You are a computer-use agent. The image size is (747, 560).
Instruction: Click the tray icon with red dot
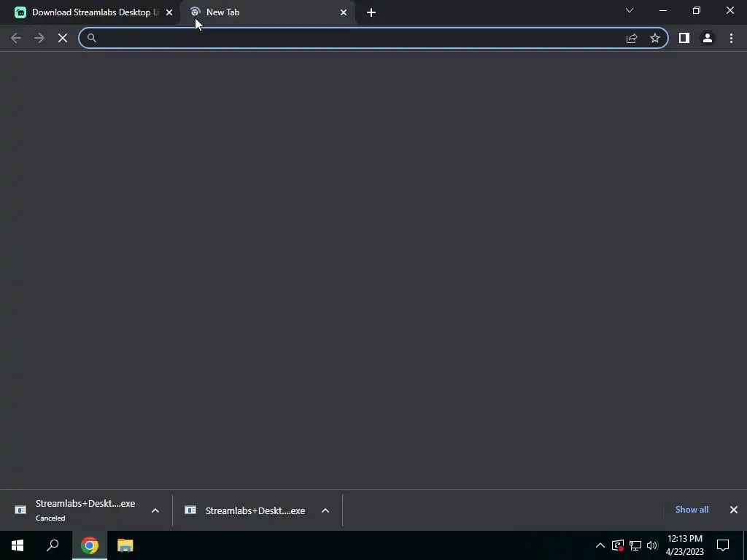pyautogui.click(x=618, y=545)
